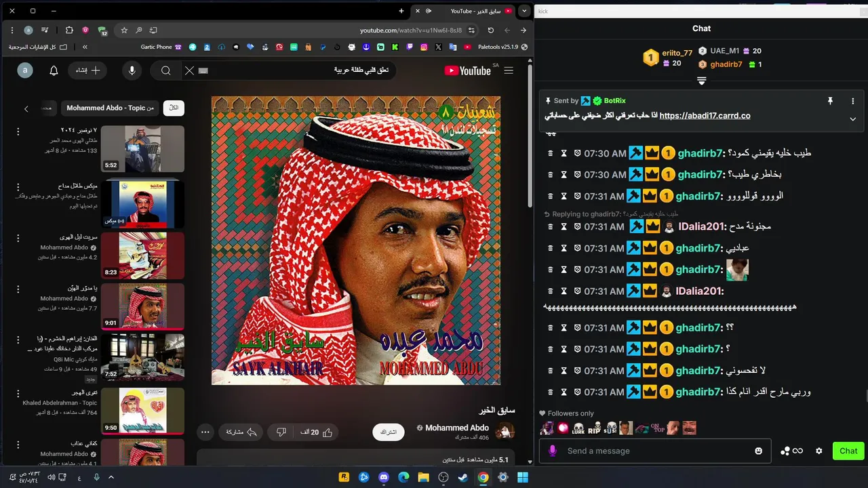This screenshot has width=868, height=488.
Task: Clear the YouTube search box text
Action: (x=189, y=70)
